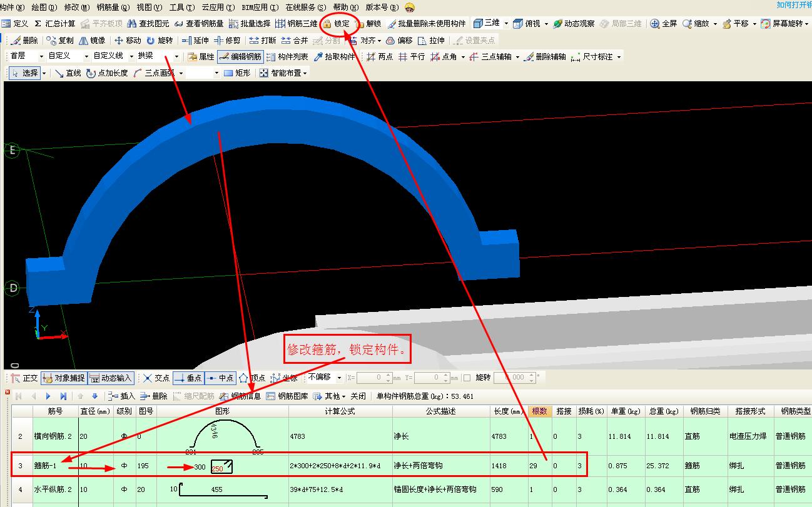Open 属性 properties panel

[200, 57]
